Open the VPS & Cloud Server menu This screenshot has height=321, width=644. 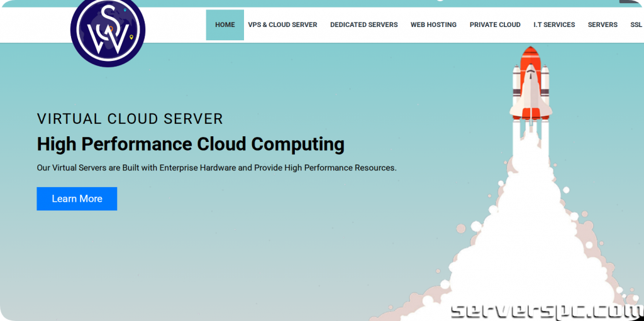pyautogui.click(x=282, y=25)
